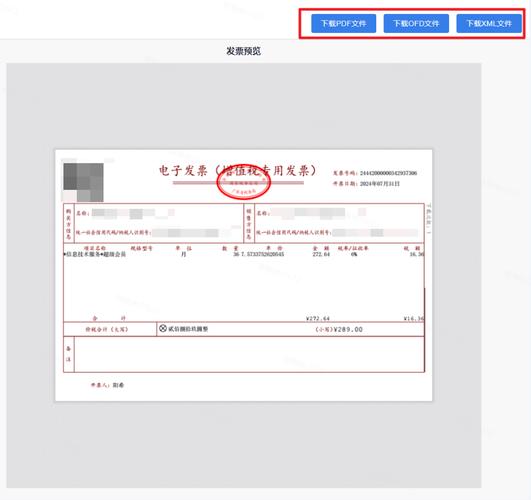Click the amount value 272.64 in item row
The height and width of the screenshot is (500, 531).
point(321,254)
